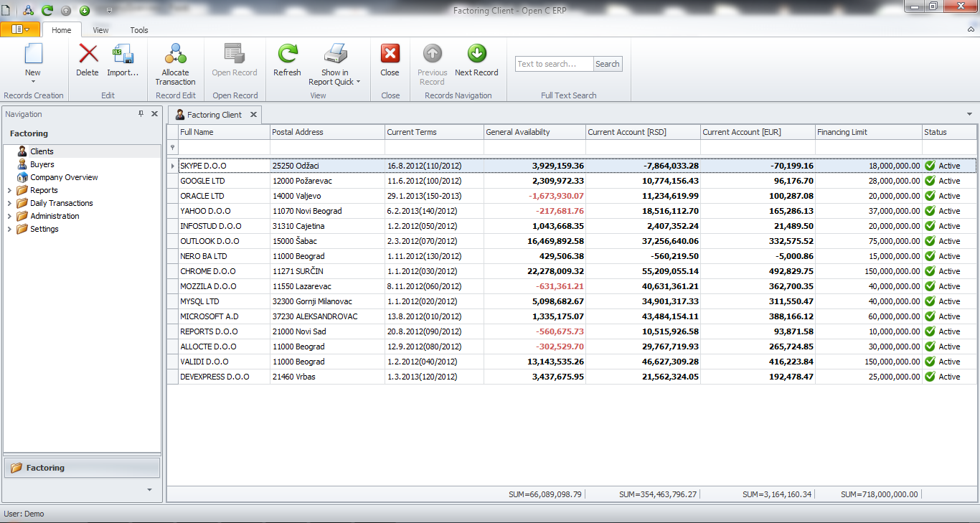Click the Full Name filter row cell
Viewport: 980px width, 523px height.
click(224, 147)
